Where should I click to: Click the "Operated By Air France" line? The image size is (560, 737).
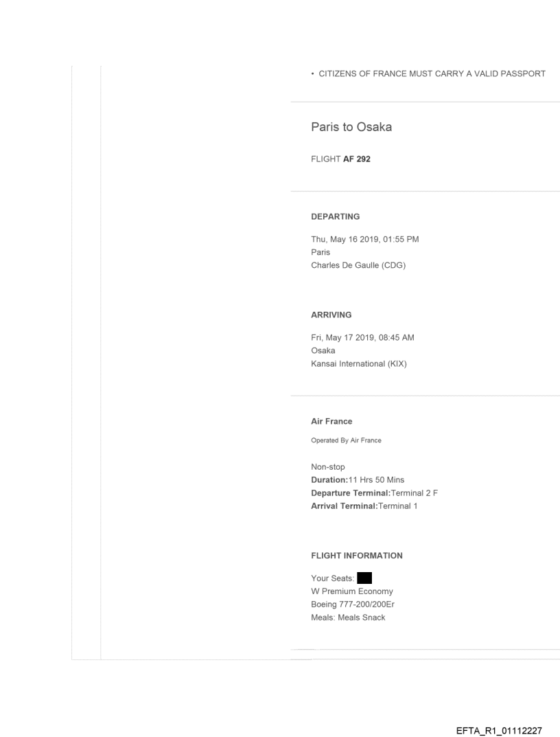coord(347,440)
